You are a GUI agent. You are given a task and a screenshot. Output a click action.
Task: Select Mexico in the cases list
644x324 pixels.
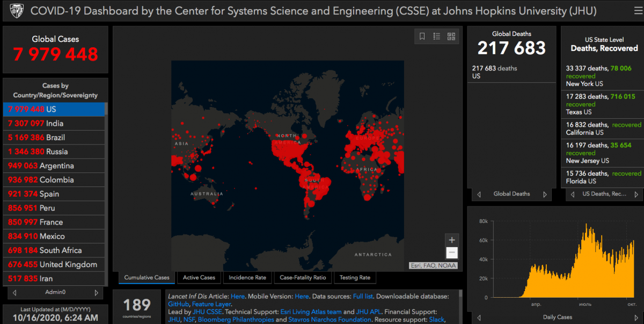coord(54,236)
